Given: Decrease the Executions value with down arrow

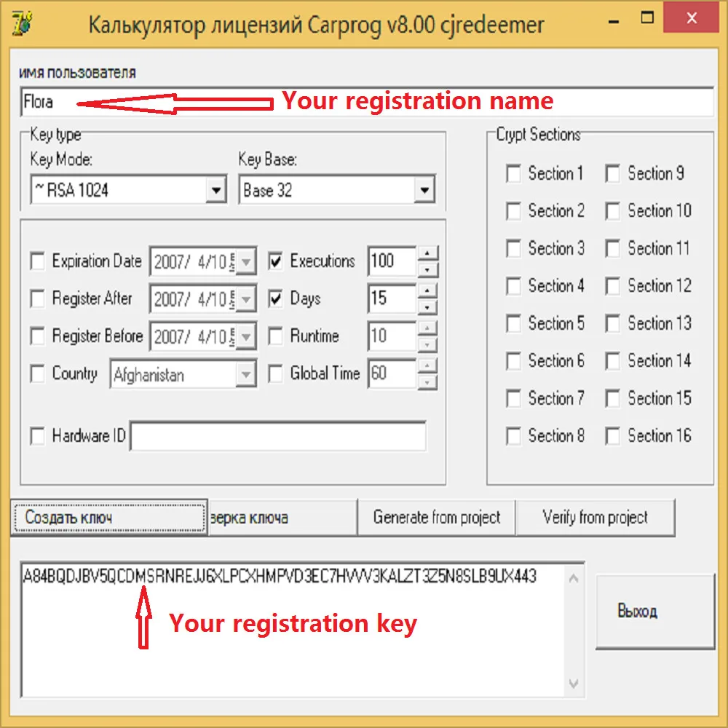Looking at the screenshot, I should coord(427,269).
